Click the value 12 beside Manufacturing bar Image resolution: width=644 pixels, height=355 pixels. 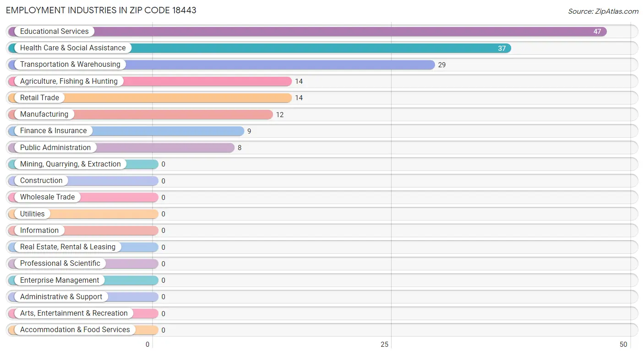click(280, 115)
